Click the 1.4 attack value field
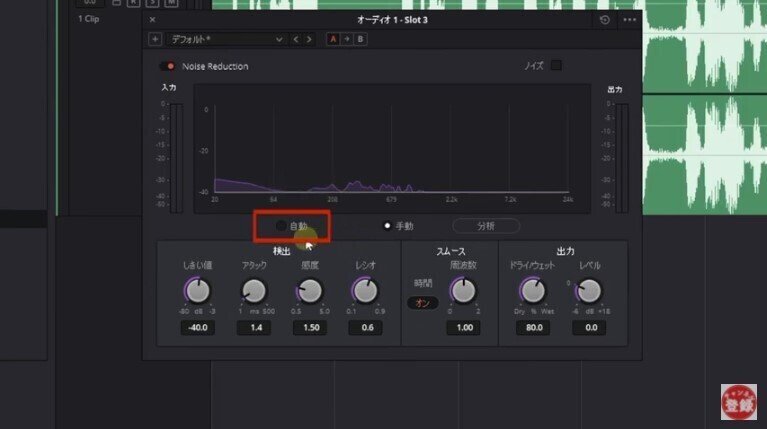The width and height of the screenshot is (767, 429). tap(254, 327)
